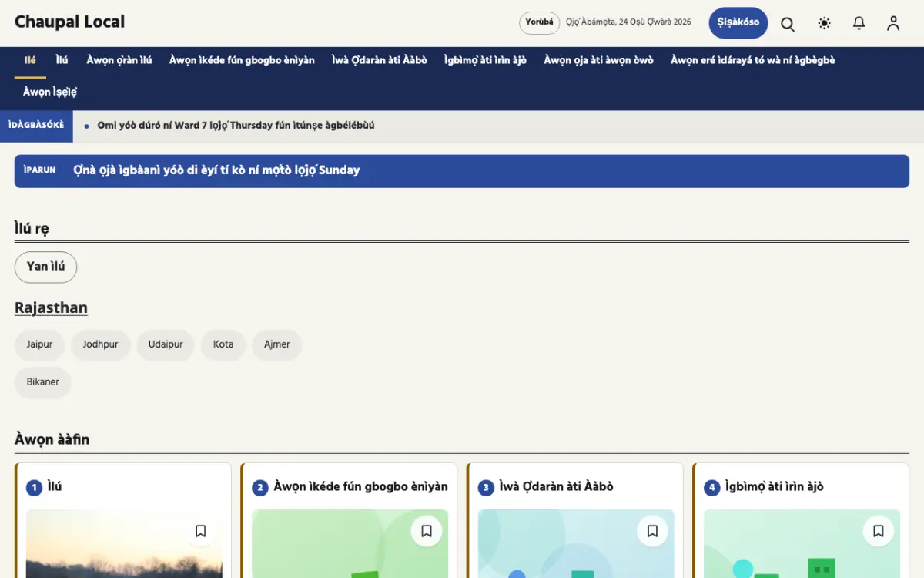The image size is (924, 578).
Task: Go to the Chaupal Local home logo
Action: [69, 22]
